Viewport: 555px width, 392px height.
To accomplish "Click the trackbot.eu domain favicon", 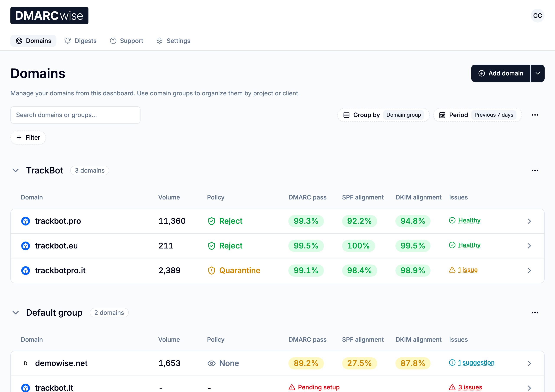I will [26, 246].
